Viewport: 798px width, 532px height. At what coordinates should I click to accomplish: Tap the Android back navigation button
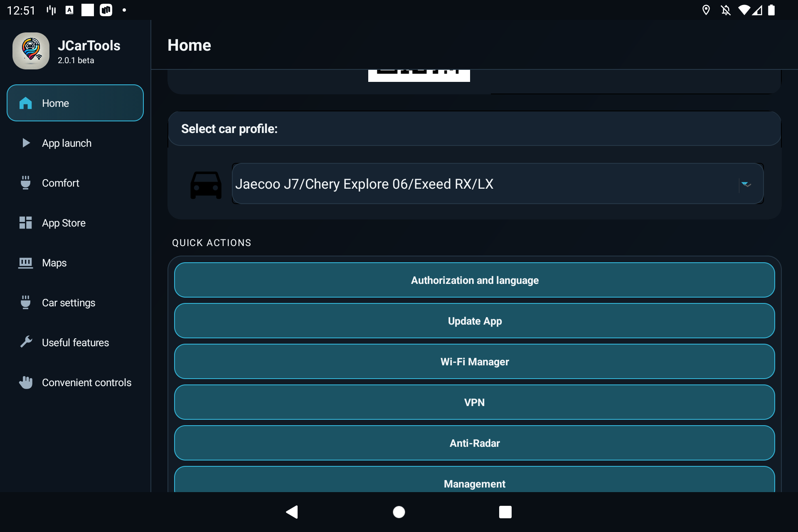tap(292, 512)
